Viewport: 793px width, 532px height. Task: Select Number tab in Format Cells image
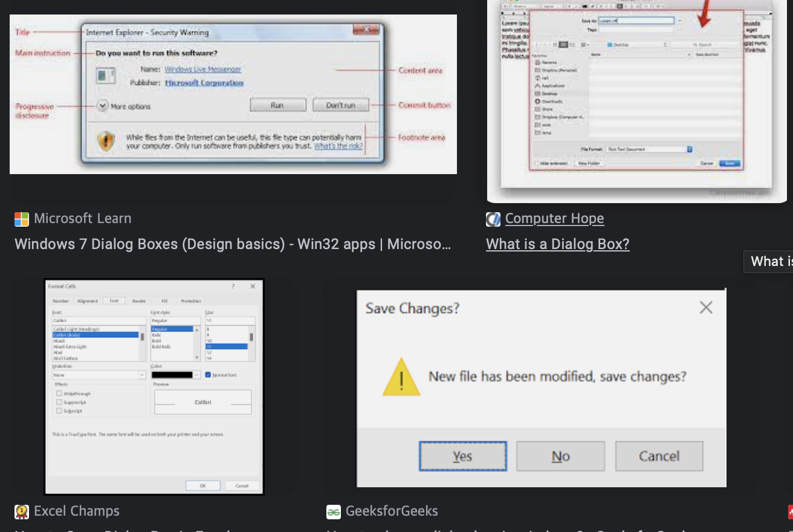[x=61, y=300]
